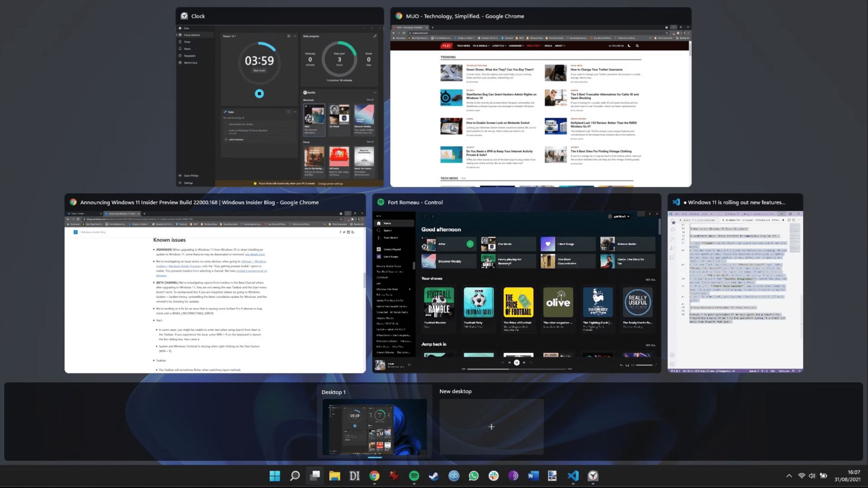Launch Slack from the taskbar
The height and width of the screenshot is (488, 868).
pyautogui.click(x=493, y=476)
